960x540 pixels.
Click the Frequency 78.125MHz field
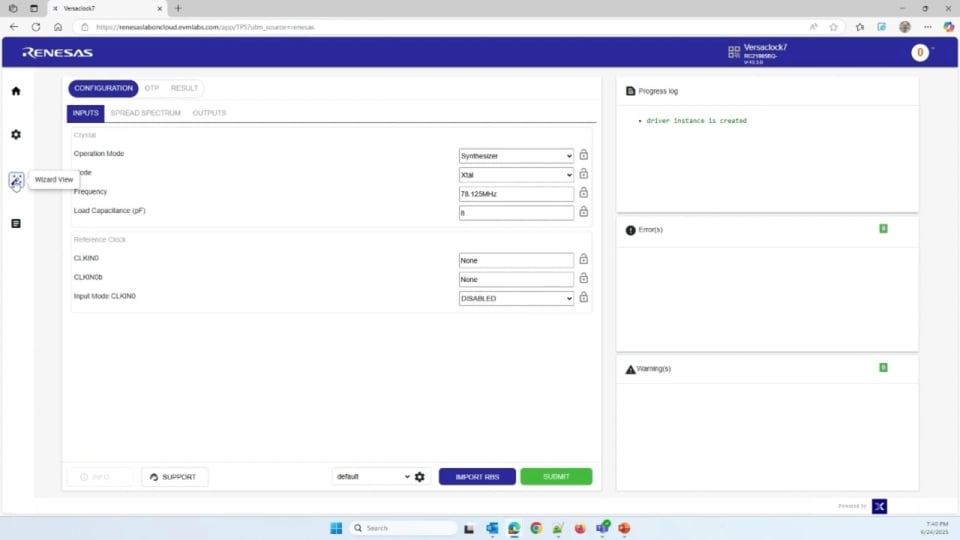click(x=516, y=194)
